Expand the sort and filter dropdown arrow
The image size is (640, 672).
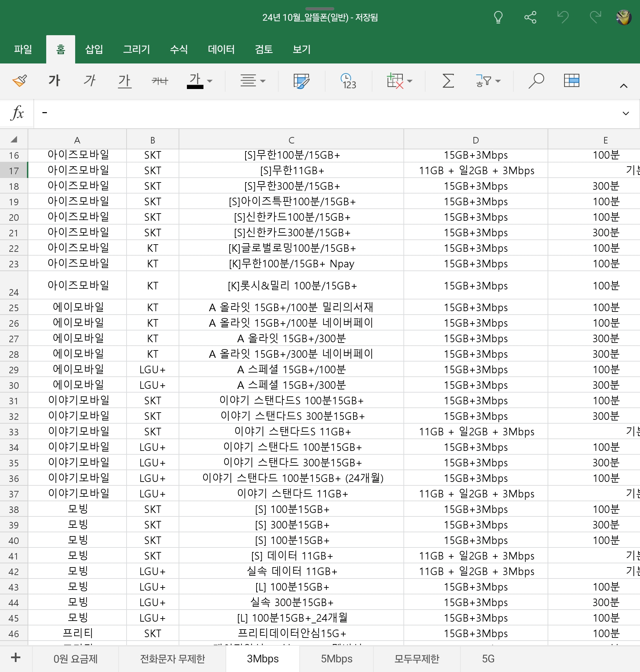point(498,81)
